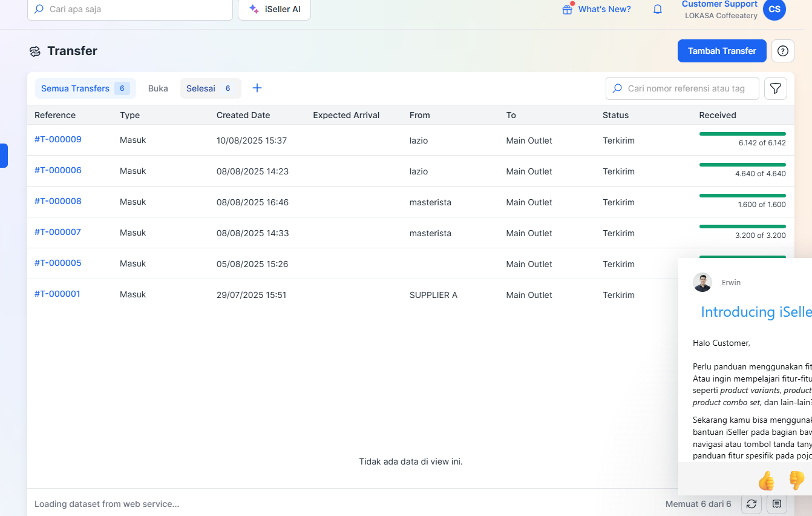Screen dimensions: 812x516
Task: Open the filter funnel icon
Action: pos(776,88)
